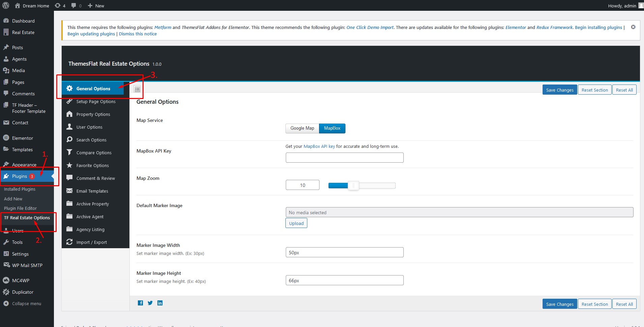
Task: Click Marker Image Height field
Action: pos(344,280)
